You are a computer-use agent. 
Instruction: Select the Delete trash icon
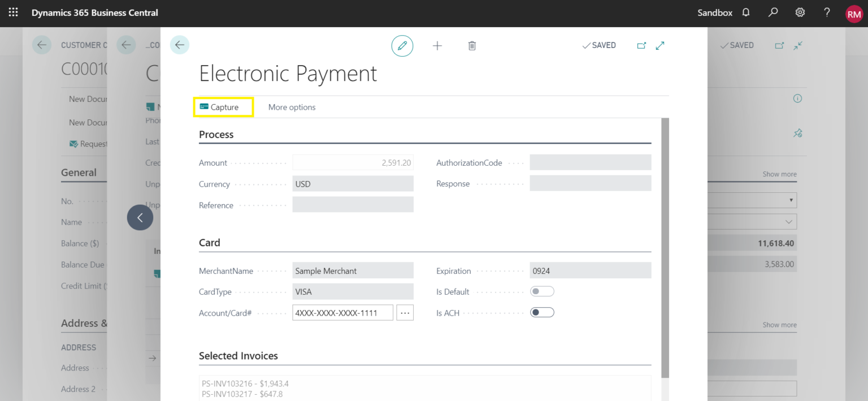click(x=472, y=45)
